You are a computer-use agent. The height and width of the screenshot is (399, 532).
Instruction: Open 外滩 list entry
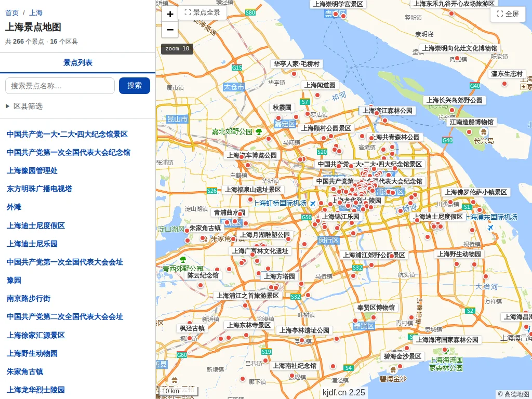point(14,207)
